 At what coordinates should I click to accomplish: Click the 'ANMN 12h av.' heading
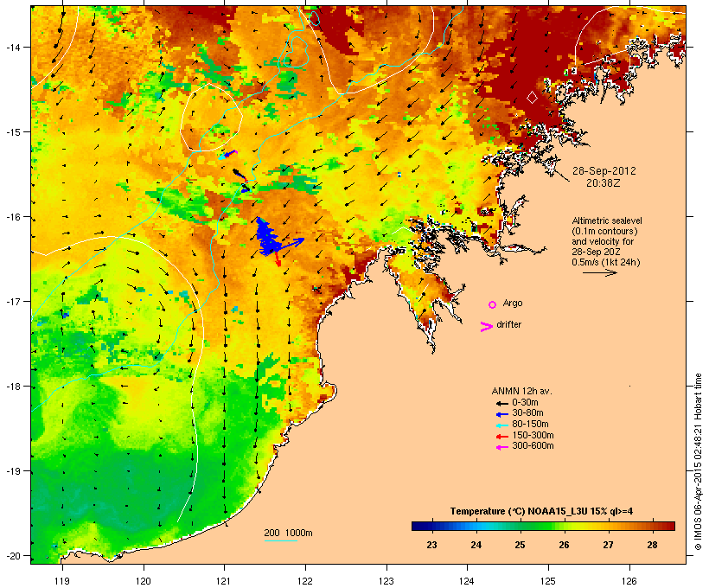[521, 391]
